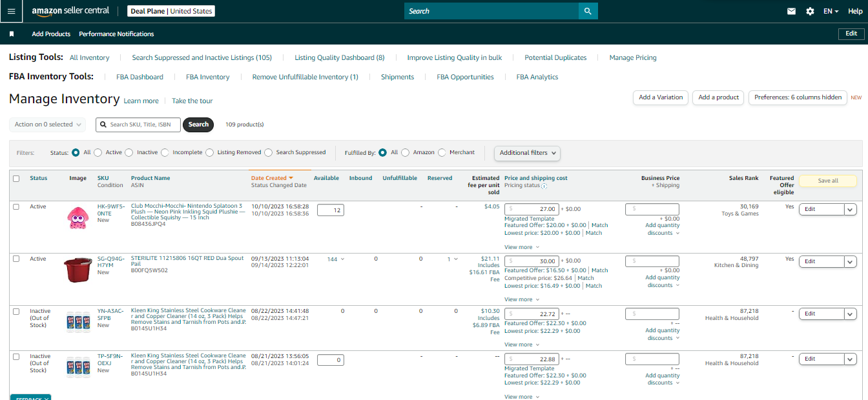Image resolution: width=868 pixels, height=400 pixels.
Task: Check the STERILITE pail row checkbox
Action: click(x=16, y=259)
